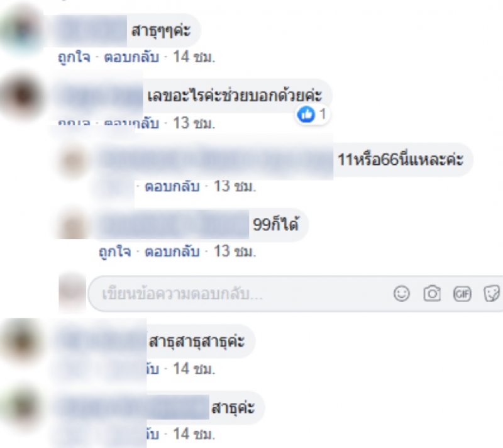Open avatar of the สาธุสาธุสาธุค่ะ commenter
503x448 pixels.
(22, 342)
